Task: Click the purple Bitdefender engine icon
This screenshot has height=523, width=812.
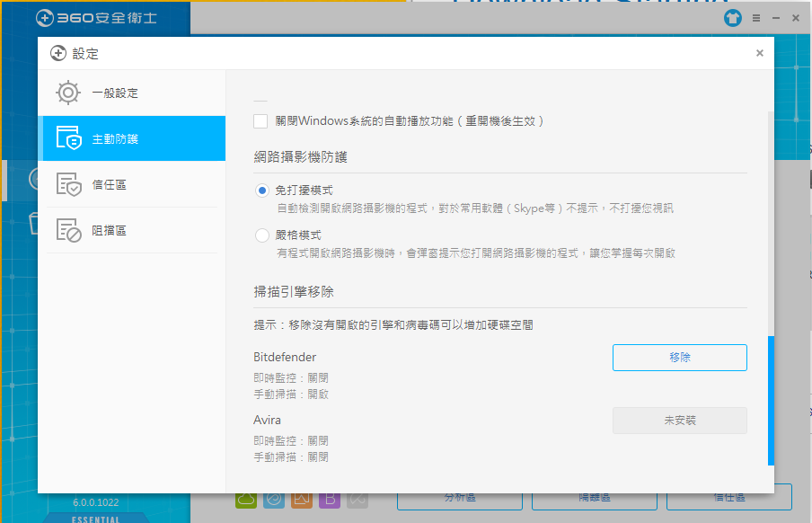Action: click(x=330, y=500)
